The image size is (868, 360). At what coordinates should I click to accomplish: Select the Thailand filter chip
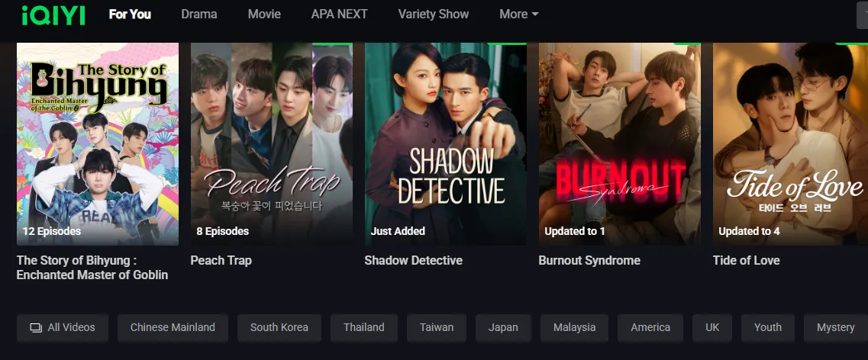(x=363, y=328)
